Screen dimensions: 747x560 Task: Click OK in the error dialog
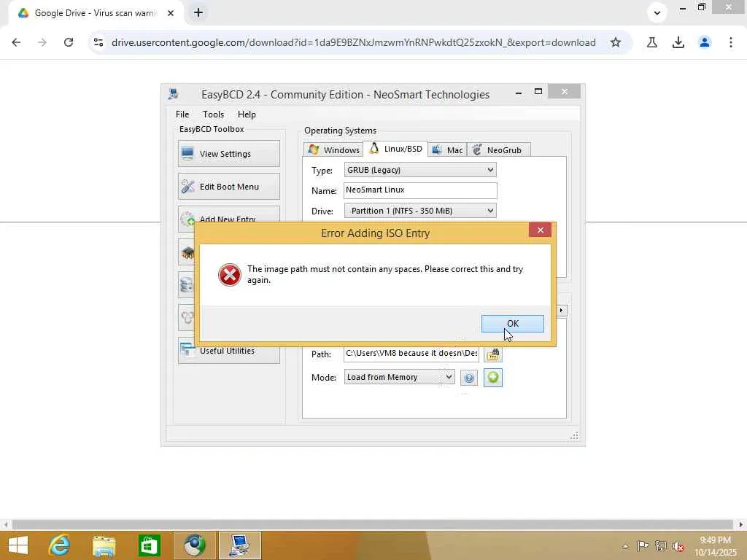512,323
